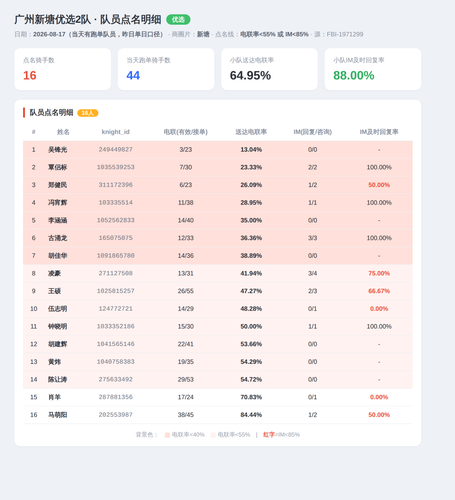The width and height of the screenshot is (455, 500).
Task: Click the 队员点名明细 section heading
Action: [x=51, y=113]
